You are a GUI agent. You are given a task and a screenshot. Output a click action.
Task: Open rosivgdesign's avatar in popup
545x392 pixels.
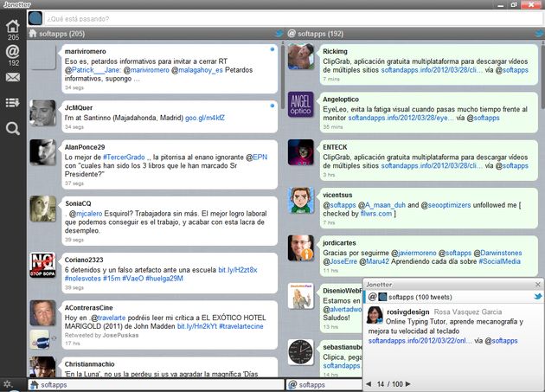pos(375,316)
